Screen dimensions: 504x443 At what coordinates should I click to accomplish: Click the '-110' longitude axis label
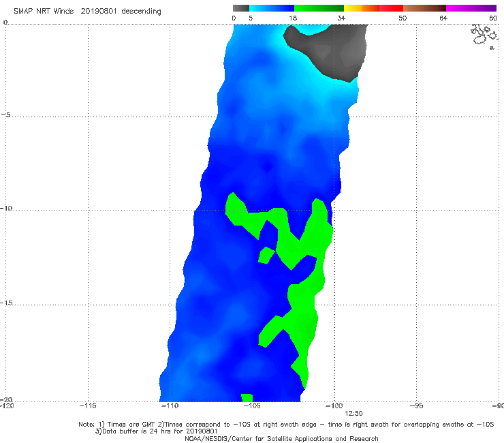click(x=170, y=406)
